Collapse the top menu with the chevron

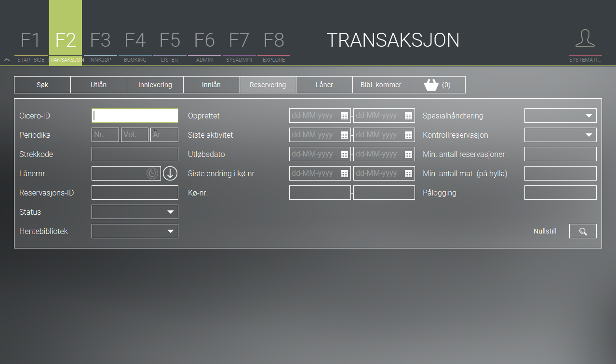pos(7,60)
